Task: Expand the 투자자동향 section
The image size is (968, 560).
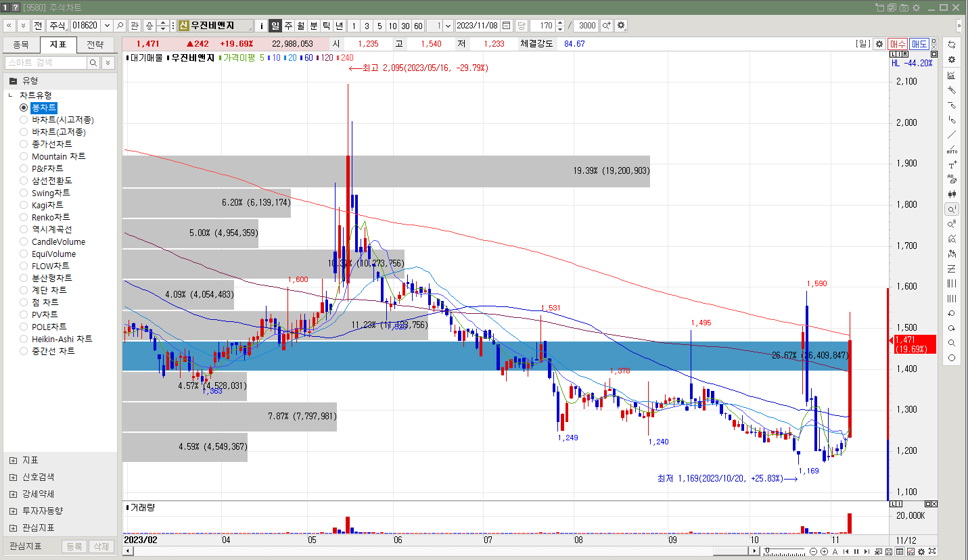Action: point(13,511)
